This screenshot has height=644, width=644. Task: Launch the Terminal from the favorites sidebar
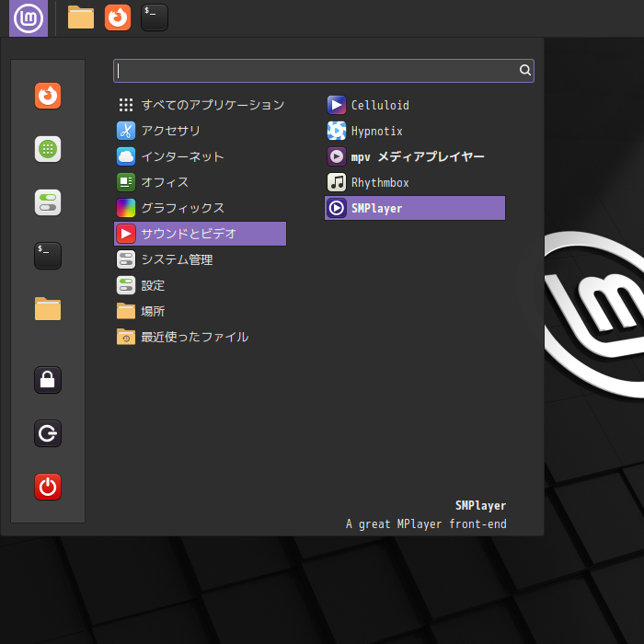coord(48,256)
